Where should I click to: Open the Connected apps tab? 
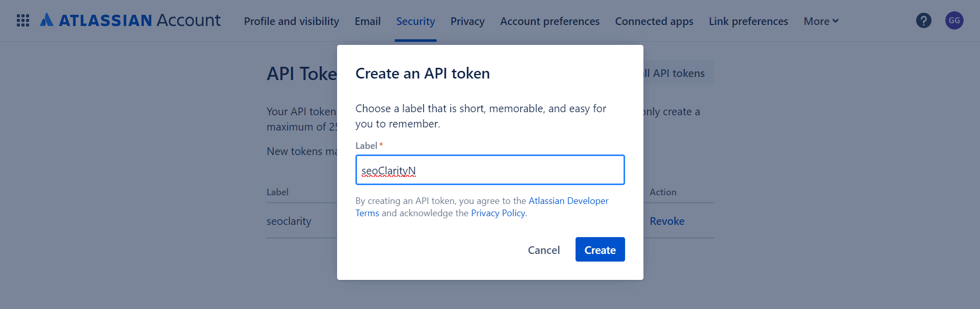(654, 21)
